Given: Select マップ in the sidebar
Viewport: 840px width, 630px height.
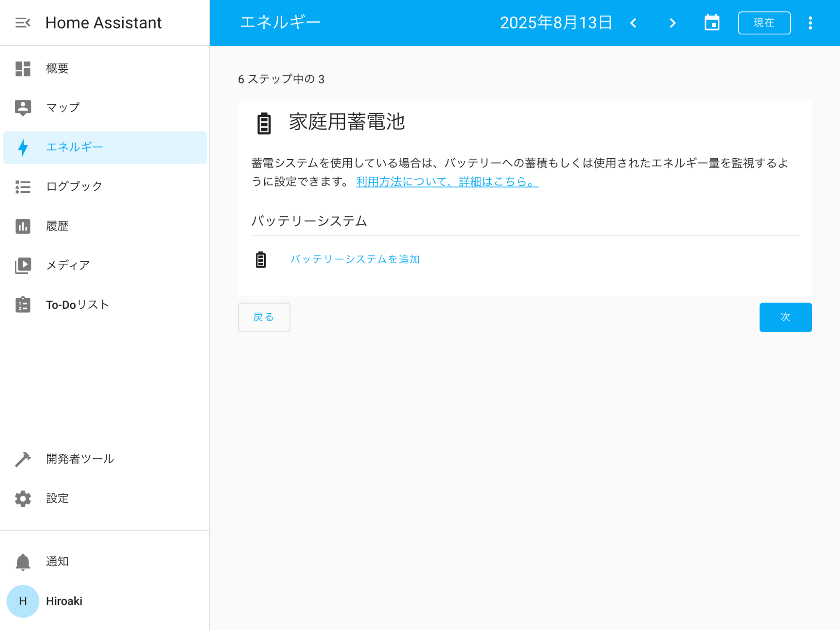Looking at the screenshot, I should click(x=105, y=108).
